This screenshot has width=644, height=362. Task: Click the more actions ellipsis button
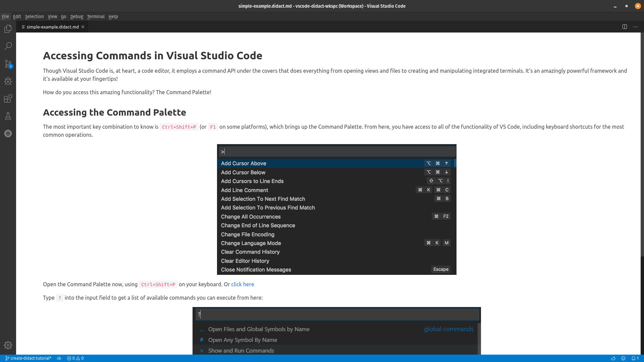[635, 26]
